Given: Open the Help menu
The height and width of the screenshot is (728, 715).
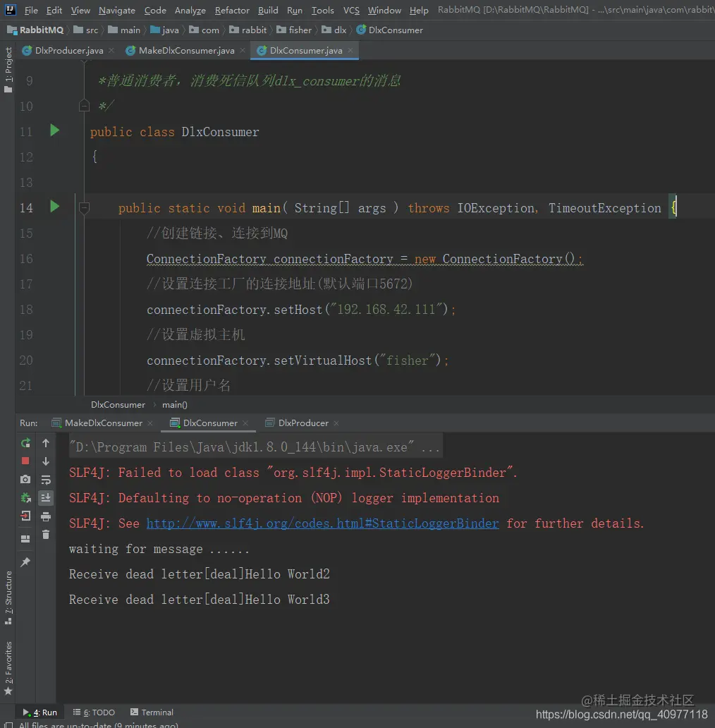Looking at the screenshot, I should click(x=419, y=10).
